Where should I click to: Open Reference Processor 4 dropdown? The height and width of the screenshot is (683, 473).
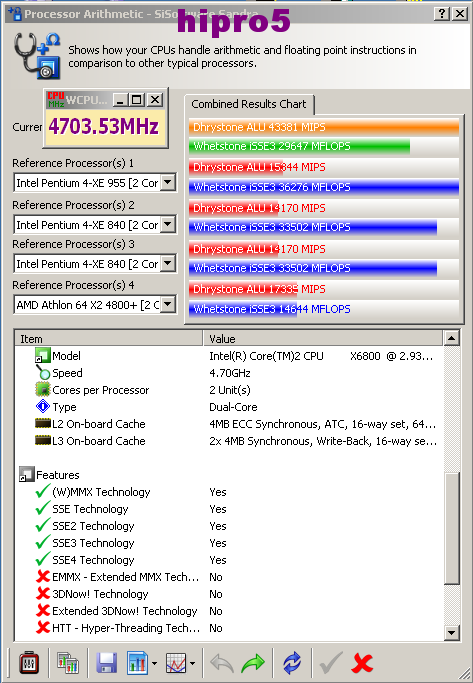[168, 304]
